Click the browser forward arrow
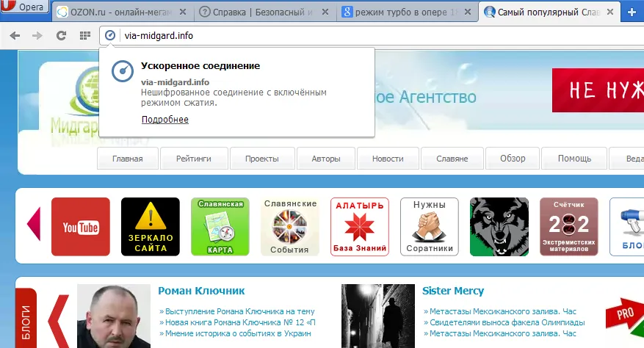This screenshot has height=348, width=644. 37,36
